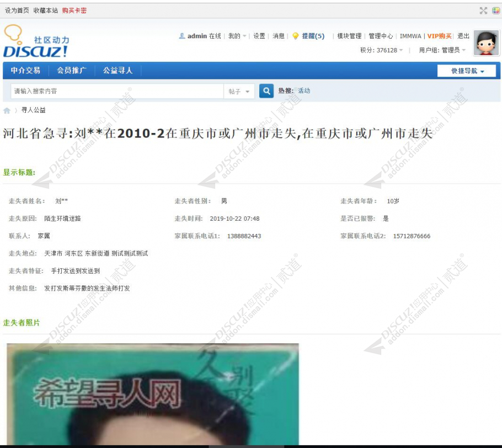Click VIP购买 link
Image resolution: width=502 pixels, height=448 pixels.
tap(439, 36)
